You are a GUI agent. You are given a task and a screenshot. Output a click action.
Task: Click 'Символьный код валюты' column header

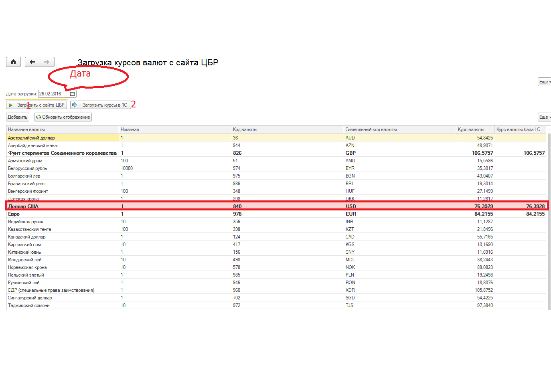coord(400,129)
